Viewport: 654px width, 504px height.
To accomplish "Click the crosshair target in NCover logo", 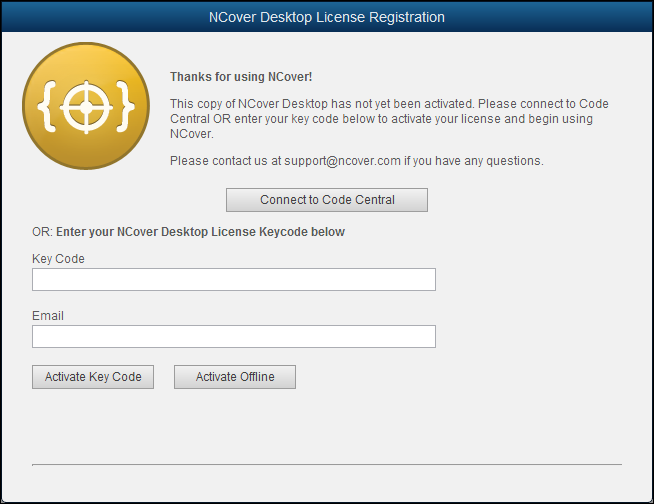I will point(86,110).
